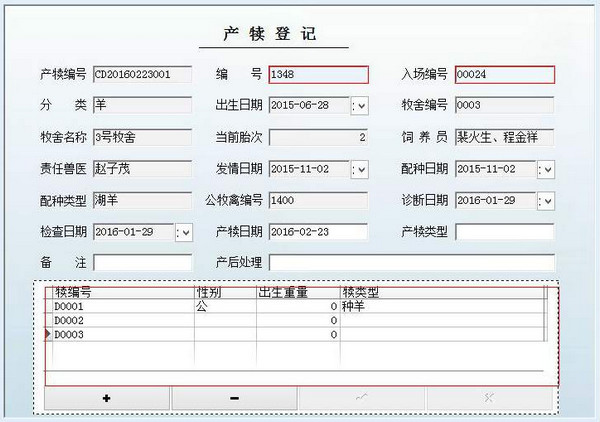Click the 备注 text input field
Viewport: 600px width, 422px height.
[x=142, y=262]
